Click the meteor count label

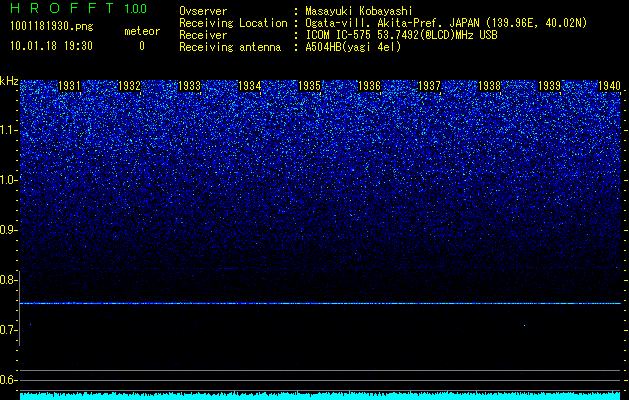point(142,31)
